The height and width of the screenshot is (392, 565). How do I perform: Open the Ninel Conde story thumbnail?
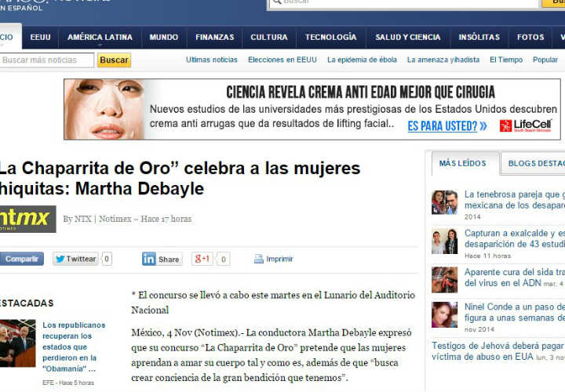click(x=444, y=314)
